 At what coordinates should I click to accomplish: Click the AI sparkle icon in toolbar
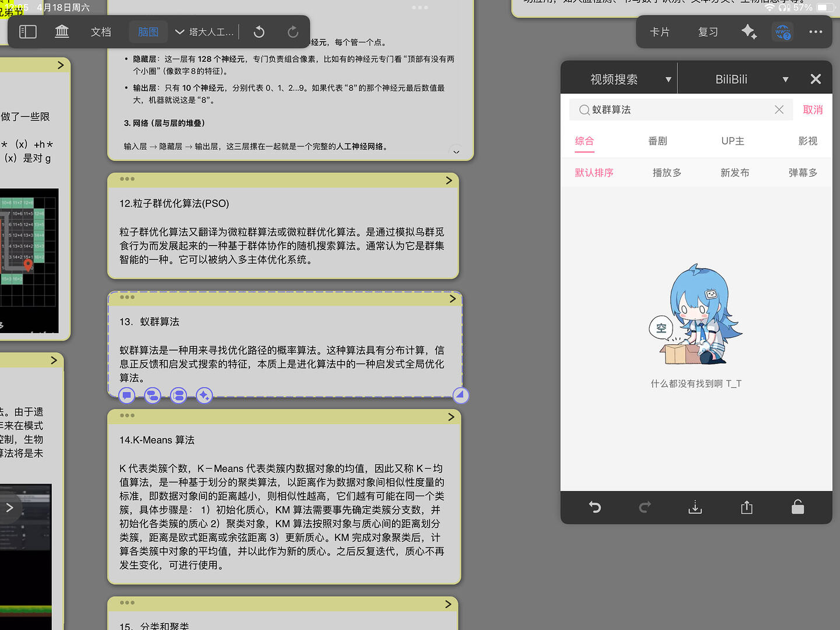pyautogui.click(x=749, y=32)
